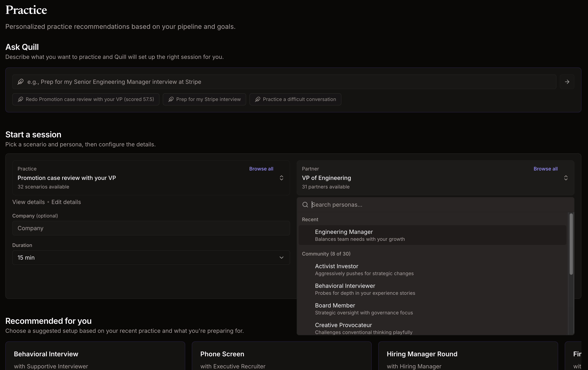Viewport: 588px width, 370px height.
Task: Click the Edit details link
Action: coord(66,202)
